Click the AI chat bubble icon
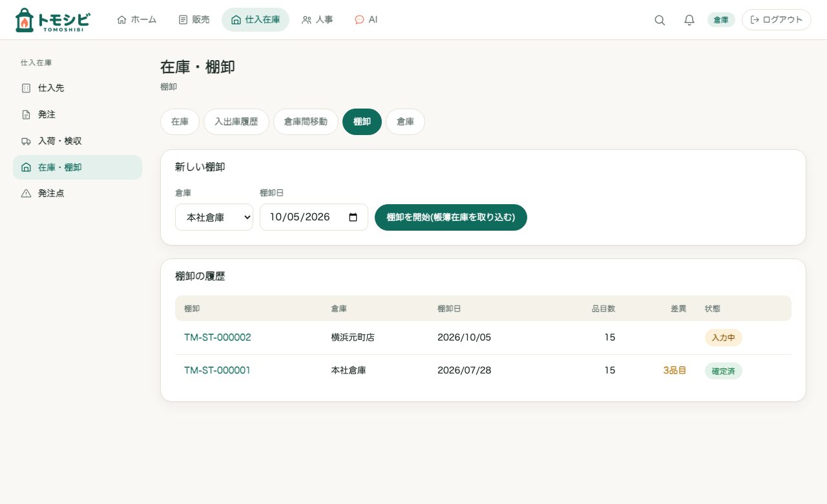This screenshot has height=504, width=827. coord(359,20)
